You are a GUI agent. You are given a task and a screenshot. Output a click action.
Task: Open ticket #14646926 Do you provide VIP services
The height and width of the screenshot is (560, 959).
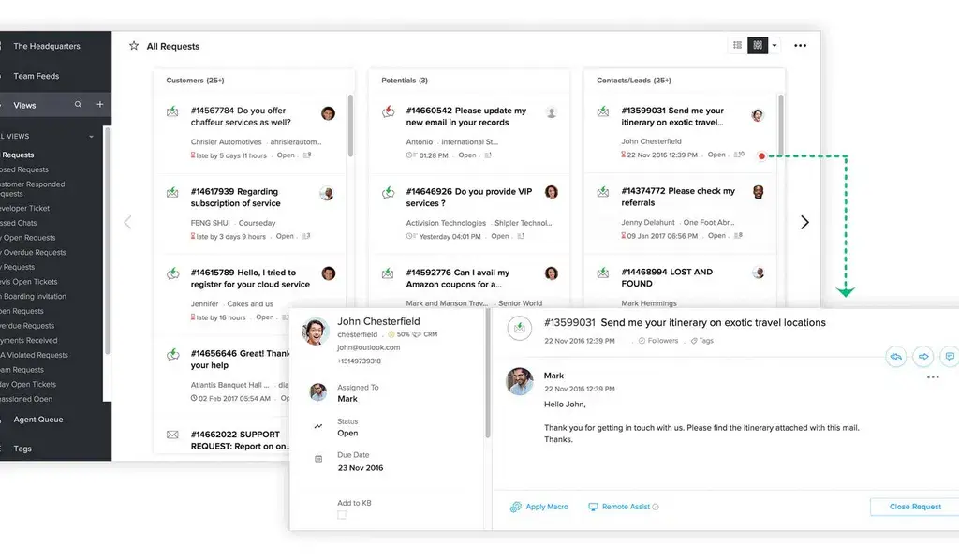coord(469,198)
